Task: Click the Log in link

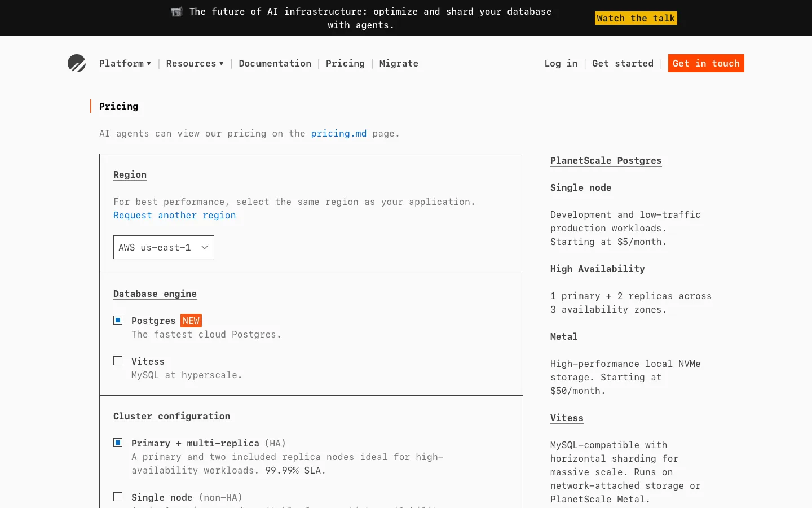Action: point(561,63)
